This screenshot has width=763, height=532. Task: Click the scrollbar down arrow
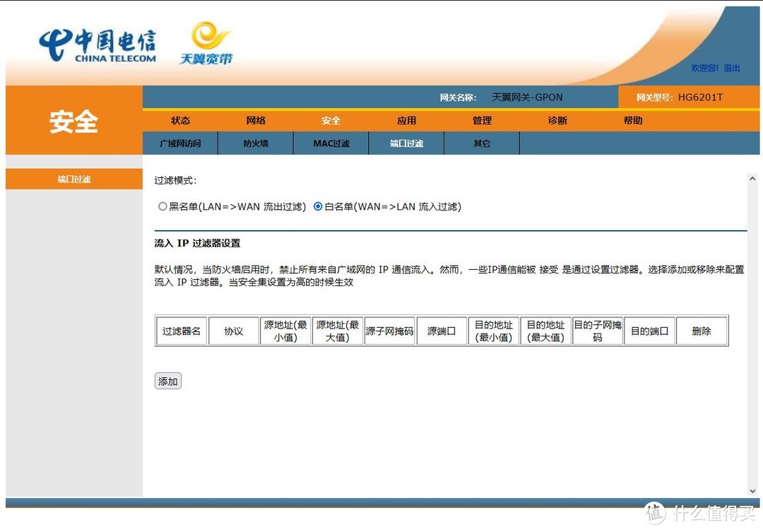752,490
